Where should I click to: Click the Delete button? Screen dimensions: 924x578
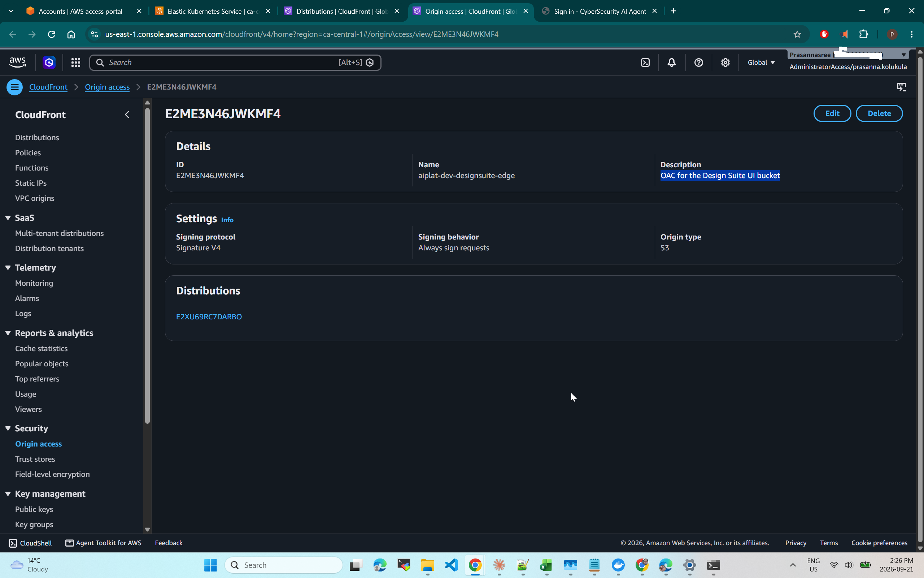879,113
